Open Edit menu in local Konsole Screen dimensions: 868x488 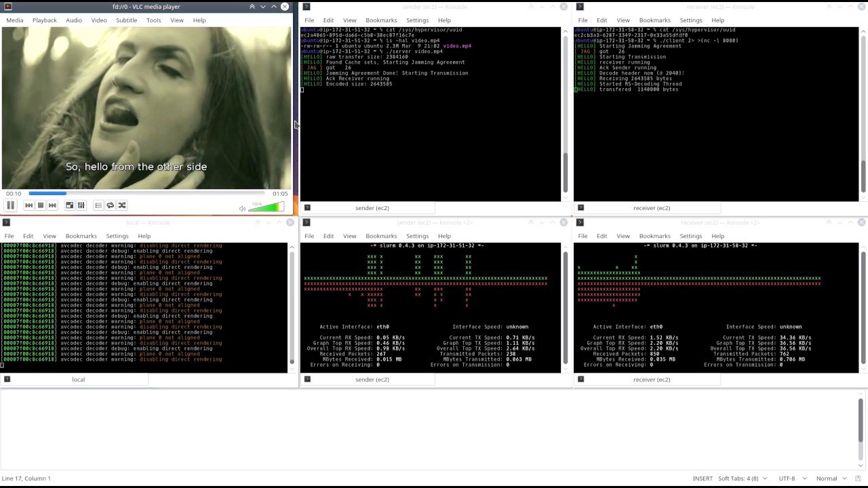(x=28, y=237)
